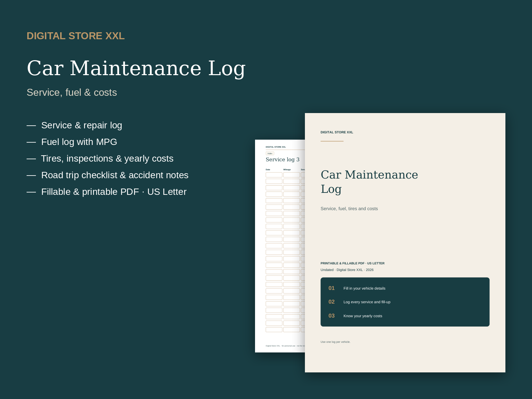
Task: Click the DIGITAL STORE XXL gold heading
Action: (75, 36)
